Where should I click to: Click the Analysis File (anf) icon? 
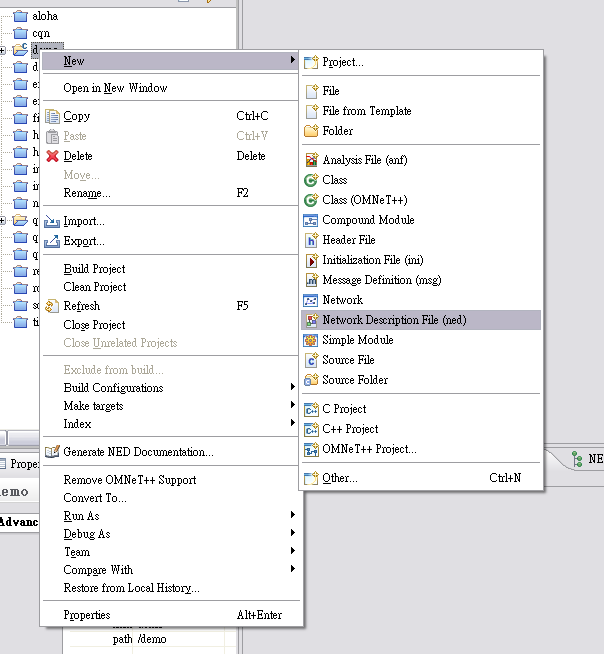pos(312,160)
